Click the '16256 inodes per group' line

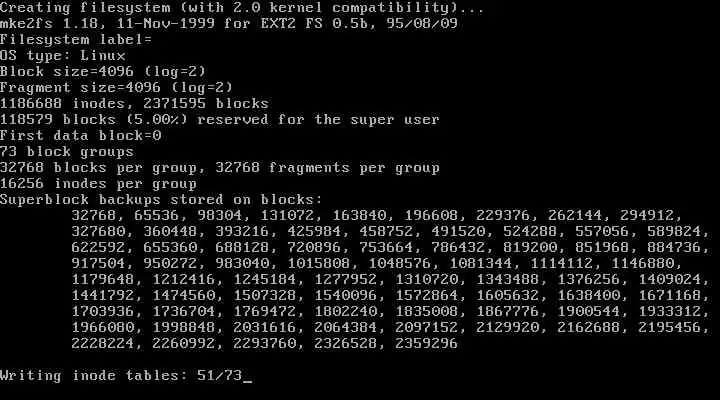[x=98, y=184]
